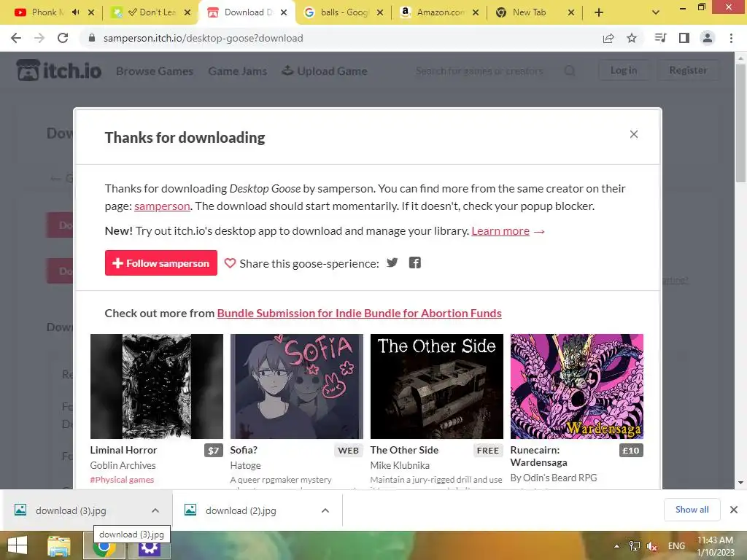Image resolution: width=747 pixels, height=560 pixels.
Task: Share on Twitter via the bird icon
Action: [392, 262]
